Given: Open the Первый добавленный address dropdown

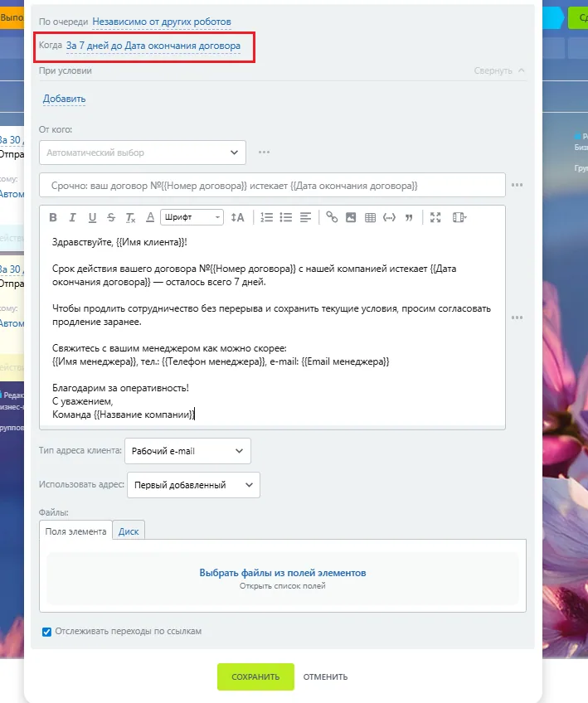Looking at the screenshot, I should (193, 485).
